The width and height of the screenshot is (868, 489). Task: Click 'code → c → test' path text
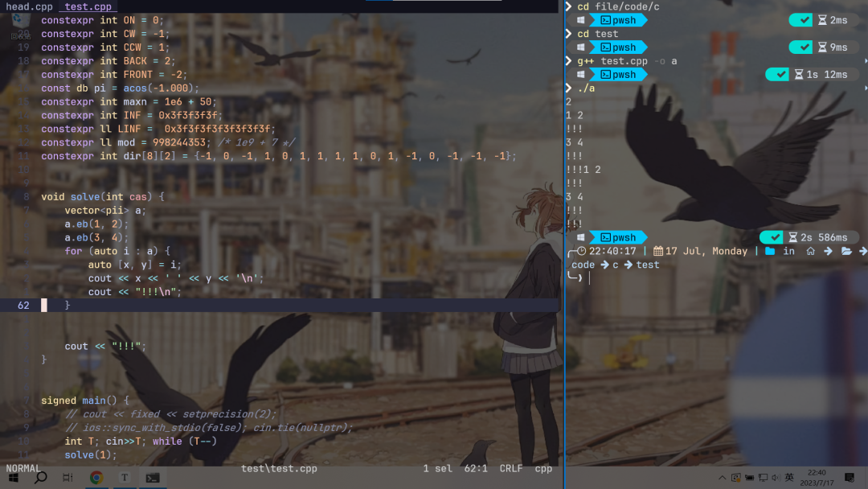click(615, 265)
